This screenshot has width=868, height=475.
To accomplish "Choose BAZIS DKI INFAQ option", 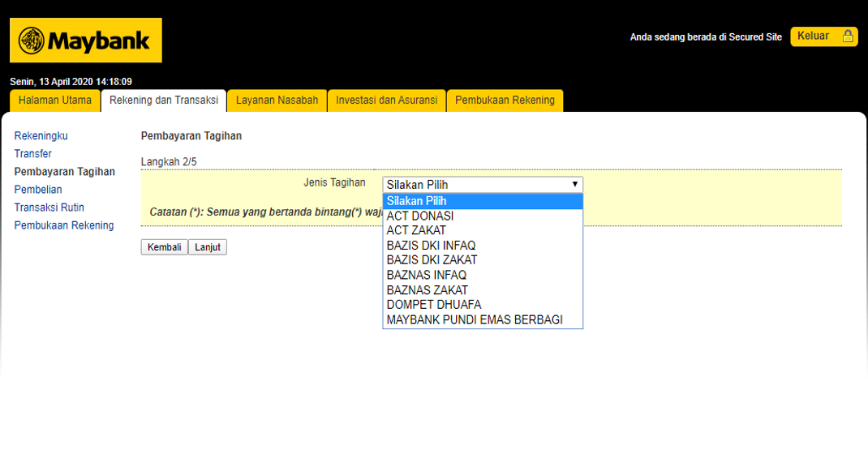I will (483, 246).
